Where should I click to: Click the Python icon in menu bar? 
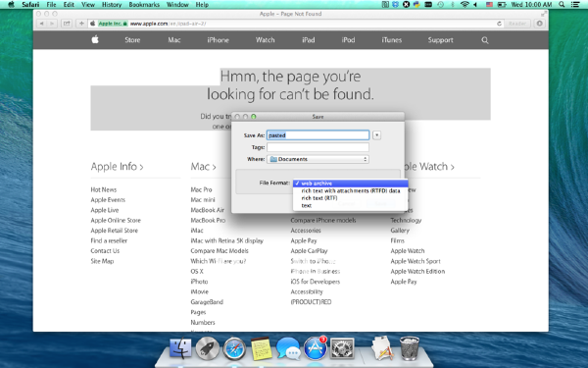click(416, 5)
